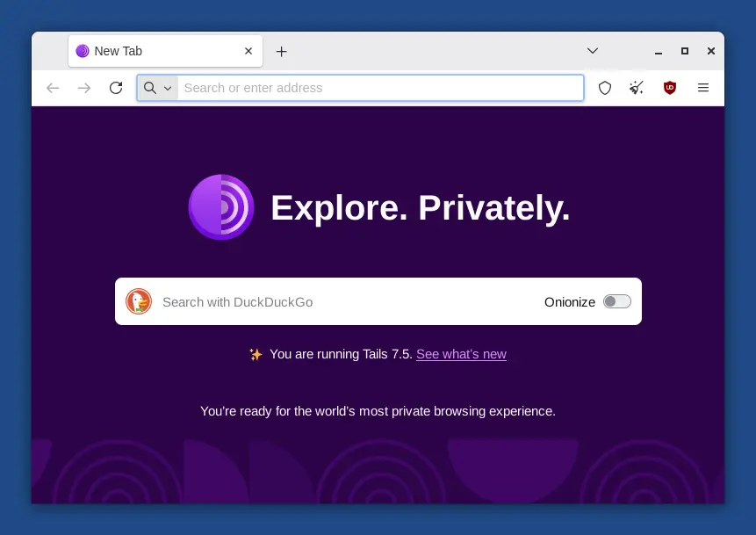The width and height of the screenshot is (756, 535).
Task: Click the DuckDuckGo logo in the search bar
Action: click(138, 301)
